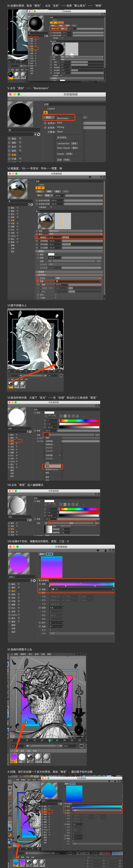Image resolution: width=133 pixels, height=868 pixels.
Task: Expand the 渐变 disclosure arrow in 材质.2 editor
Action: (48, 584)
